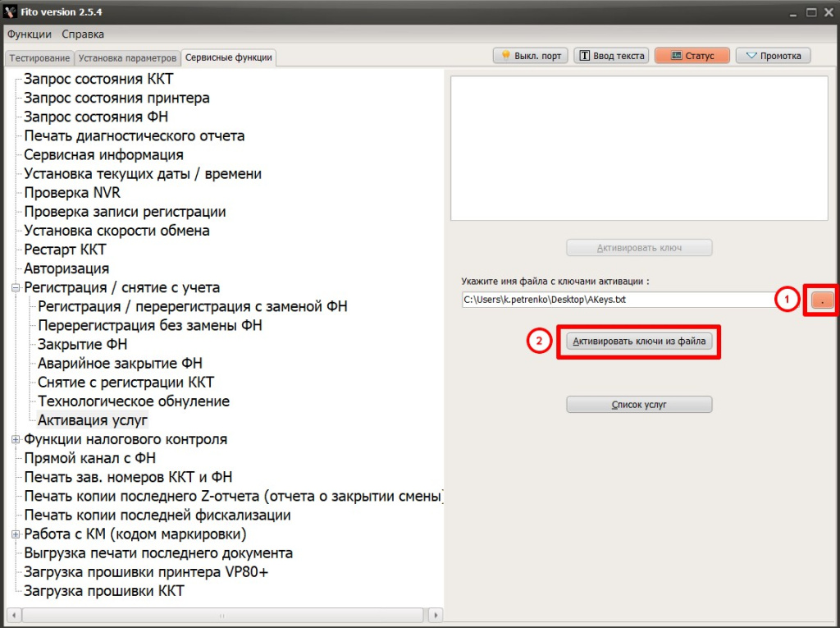Click the Выкл. порт toolbar button

[530, 56]
